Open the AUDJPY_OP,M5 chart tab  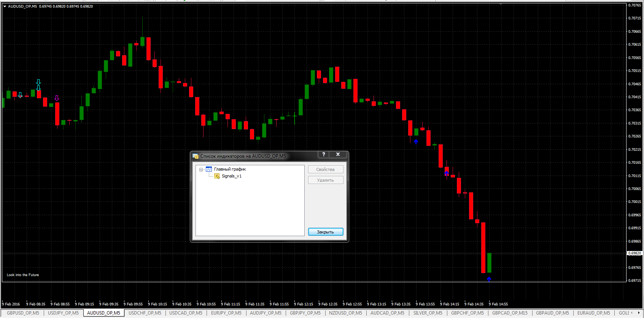[266, 313]
